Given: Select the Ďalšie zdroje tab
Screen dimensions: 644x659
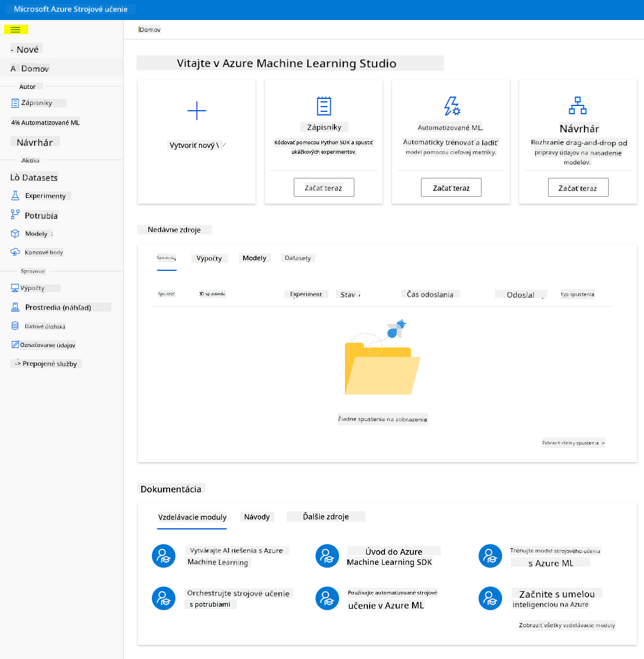Looking at the screenshot, I should pos(326,516).
